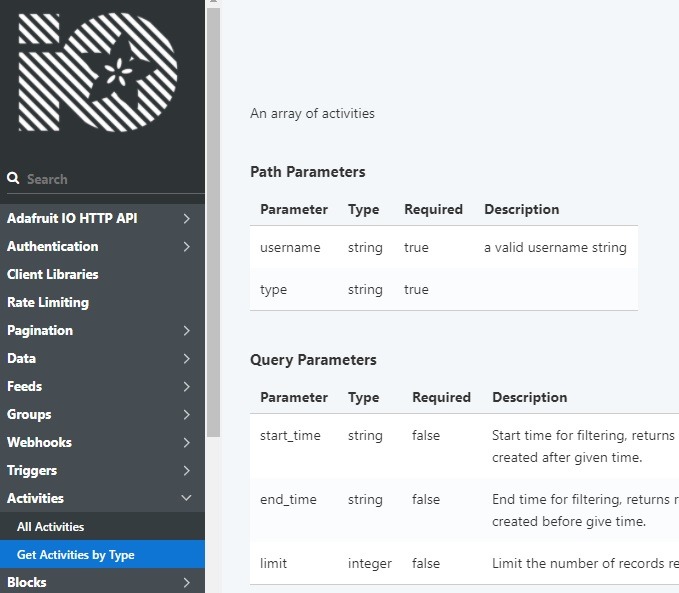Click the 'true' value in username row
This screenshot has width=679, height=593.
click(x=417, y=247)
